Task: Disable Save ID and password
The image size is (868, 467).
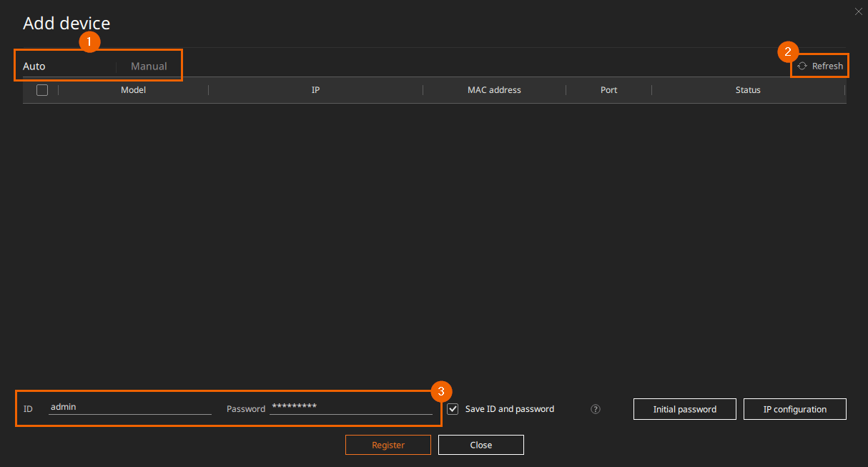Action: [x=453, y=408]
